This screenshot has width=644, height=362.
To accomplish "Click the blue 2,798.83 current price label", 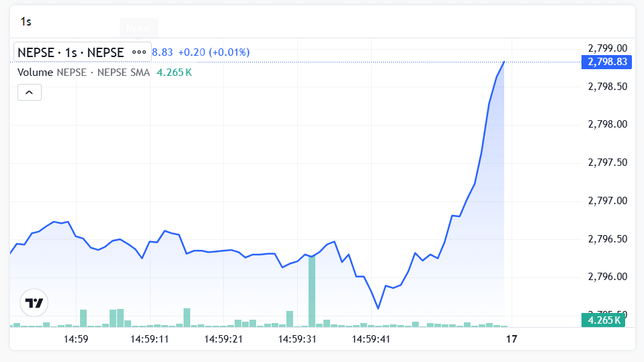I will [606, 62].
